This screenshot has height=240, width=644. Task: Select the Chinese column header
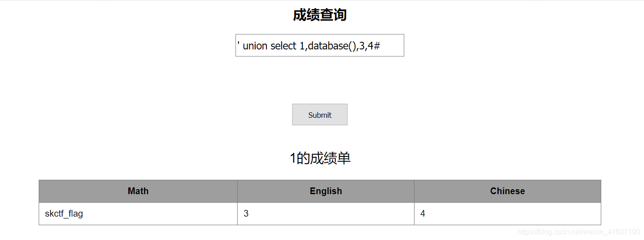[508, 191]
